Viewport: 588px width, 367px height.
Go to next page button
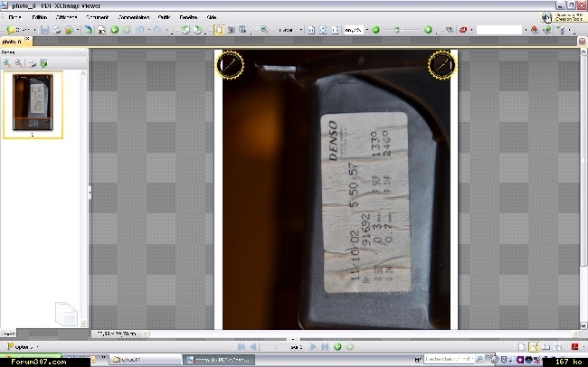click(x=313, y=347)
